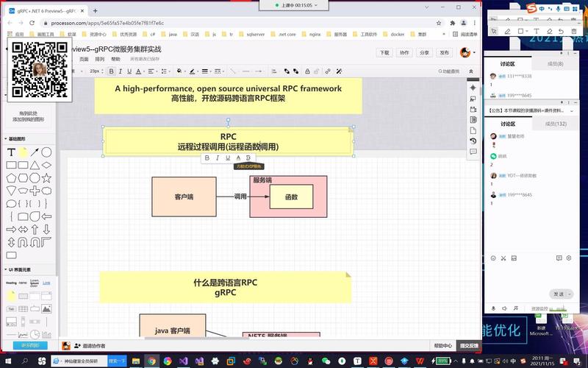The width and height of the screenshot is (588, 368).
Task: Select the yellow note shape
Action: (24, 152)
